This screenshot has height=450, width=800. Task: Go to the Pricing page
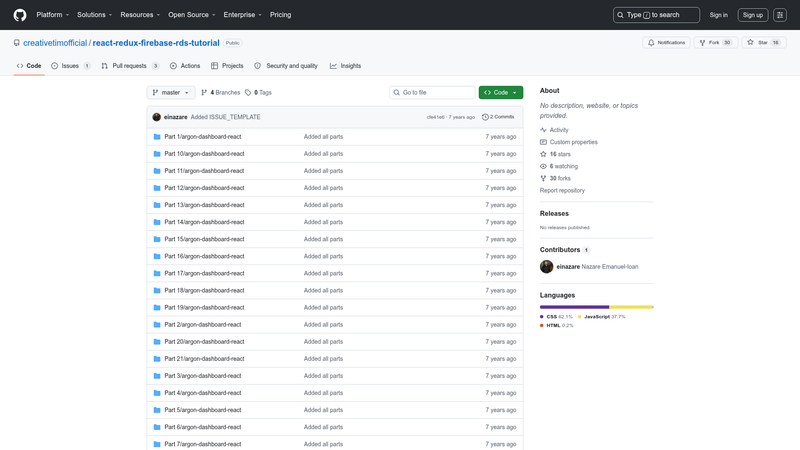pyautogui.click(x=281, y=15)
